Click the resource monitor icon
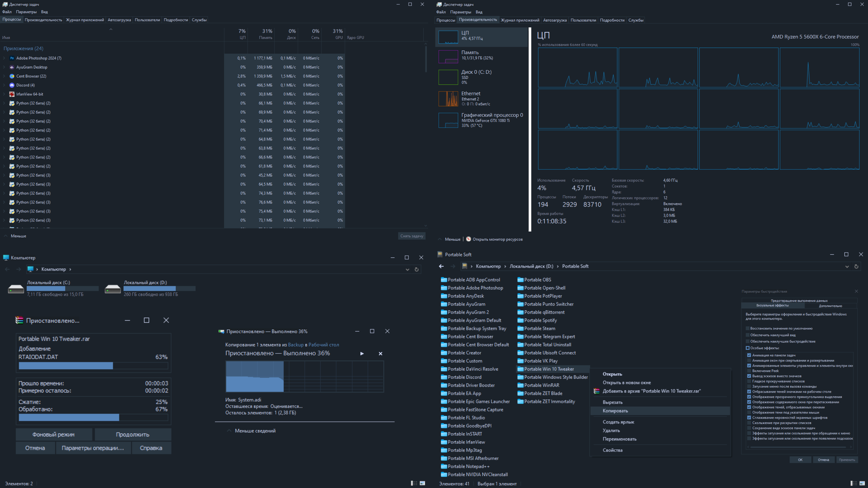The height and width of the screenshot is (488, 868). coord(468,239)
